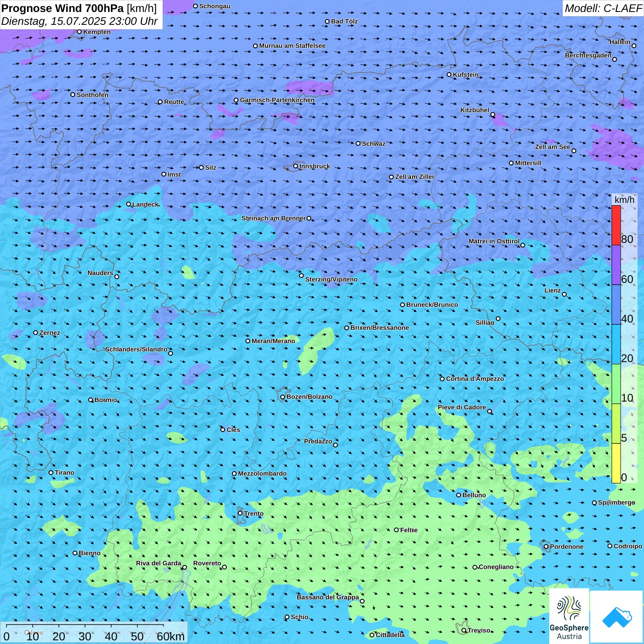Image resolution: width=644 pixels, height=644 pixels.
Task: Click the blue 40–60 legend swatch
Action: point(616,305)
